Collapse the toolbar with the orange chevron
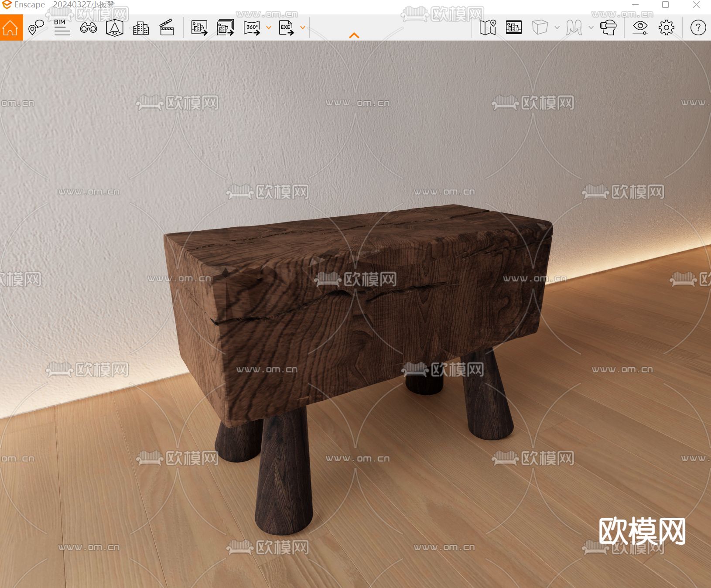This screenshot has width=711, height=588. [x=354, y=35]
